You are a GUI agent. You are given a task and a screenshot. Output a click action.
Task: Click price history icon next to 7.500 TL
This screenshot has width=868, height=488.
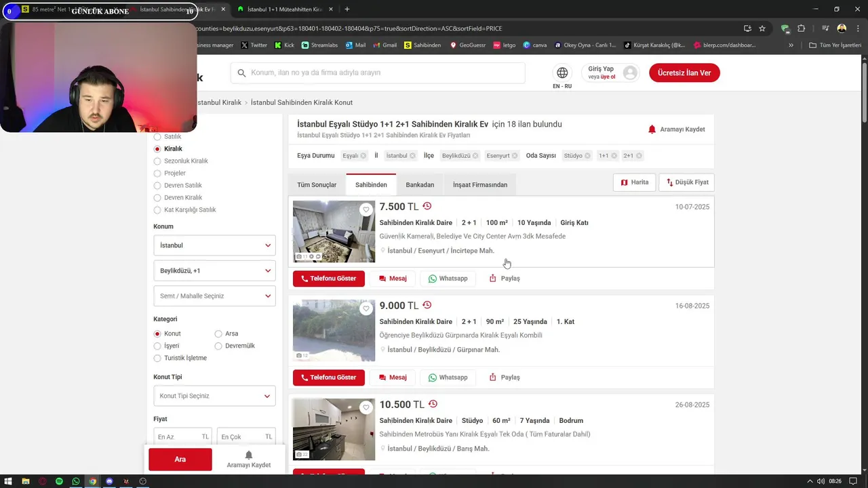pos(427,206)
